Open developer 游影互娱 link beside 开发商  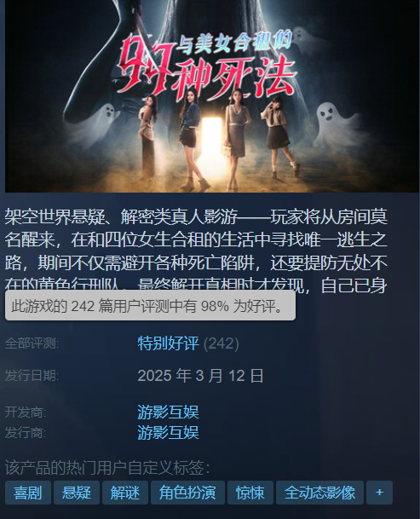pyautogui.click(x=168, y=412)
